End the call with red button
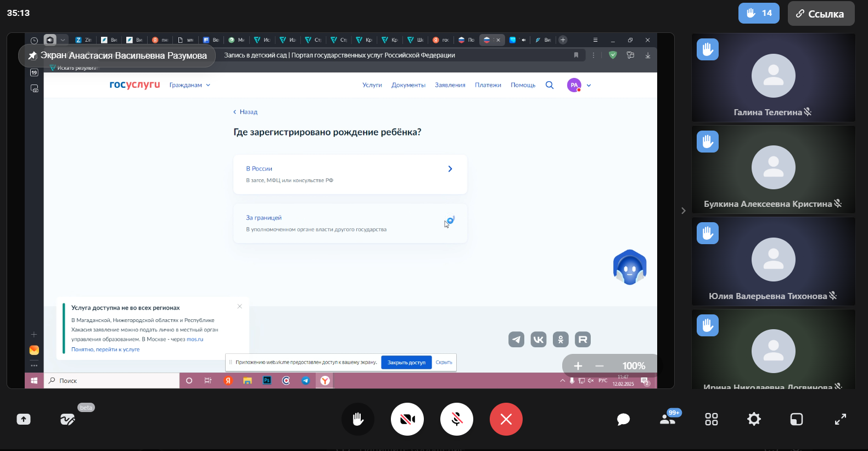 pos(506,419)
